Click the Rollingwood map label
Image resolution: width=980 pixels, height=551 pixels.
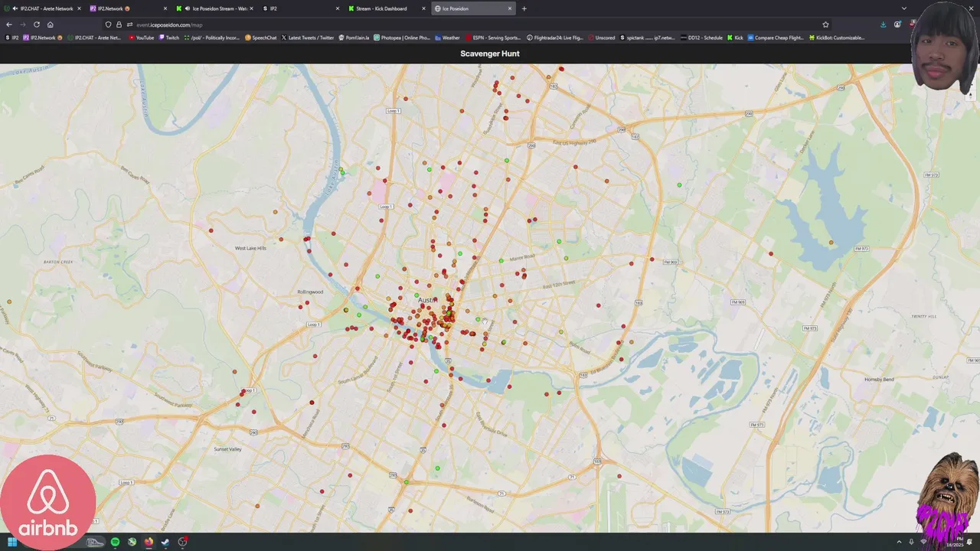pyautogui.click(x=310, y=292)
